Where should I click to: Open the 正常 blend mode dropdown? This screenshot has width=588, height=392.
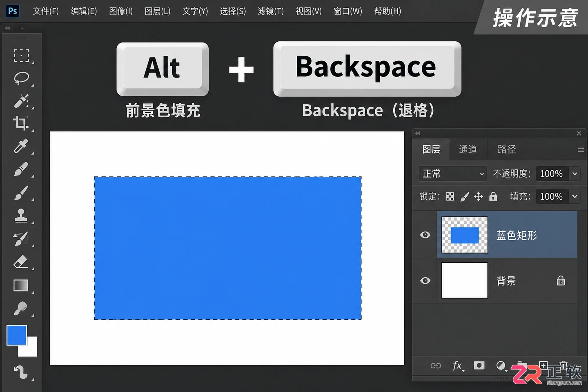click(453, 174)
